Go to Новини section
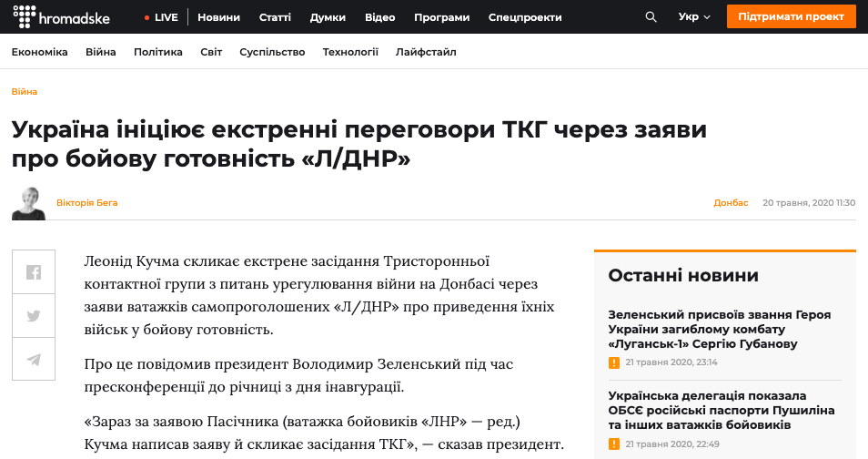Viewport: 868px width, 459px height. click(218, 17)
